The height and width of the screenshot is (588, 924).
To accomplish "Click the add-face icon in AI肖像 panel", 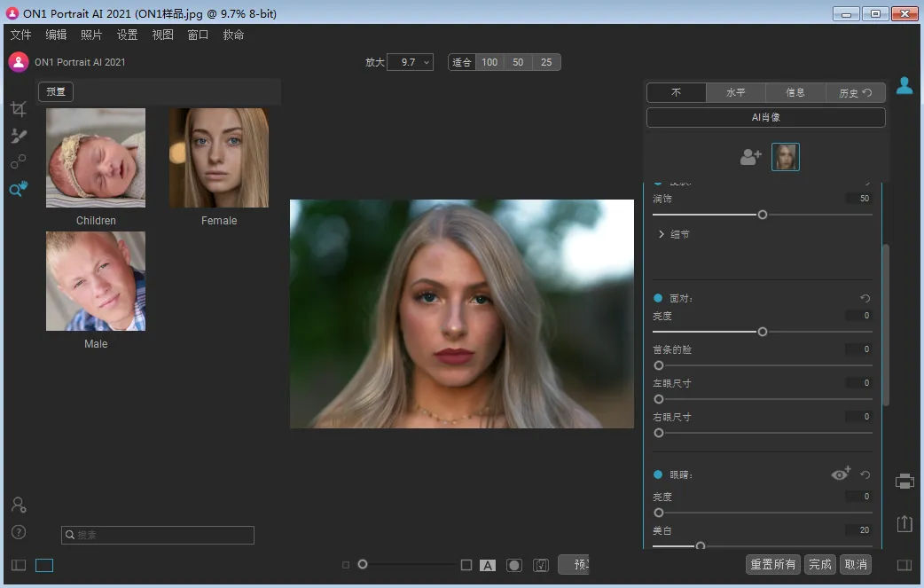I will click(x=750, y=155).
